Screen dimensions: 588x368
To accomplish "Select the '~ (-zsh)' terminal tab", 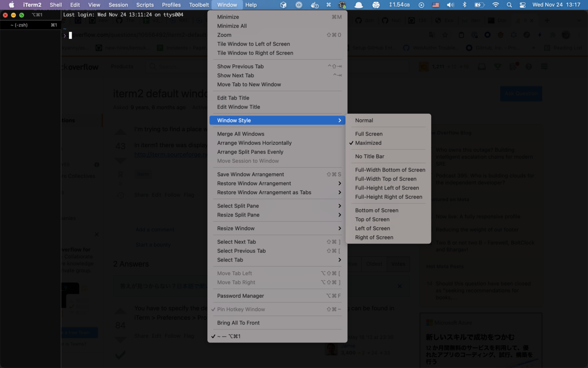I will point(30,25).
